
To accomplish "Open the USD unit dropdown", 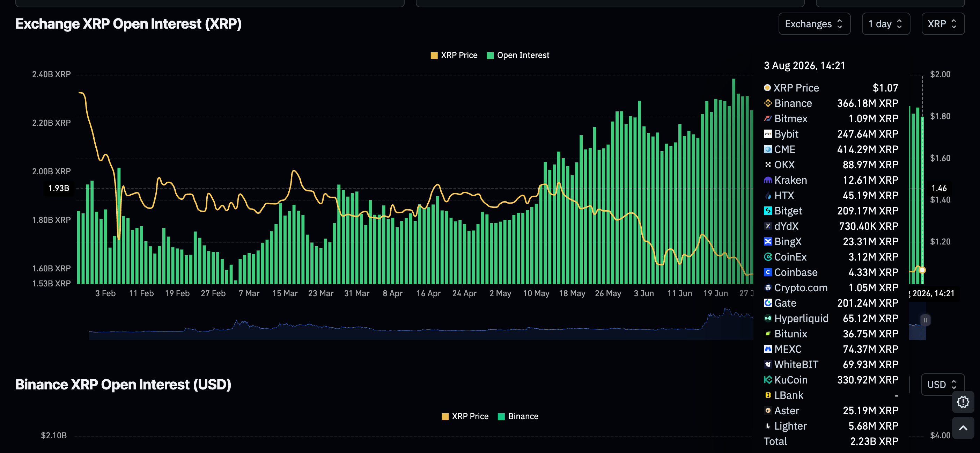I will pos(942,385).
